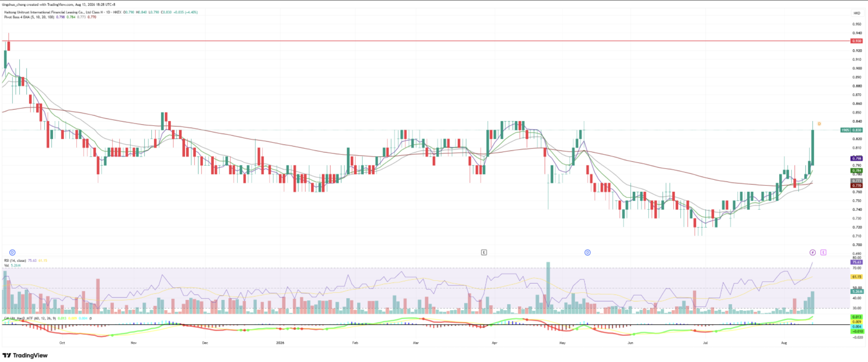Click the Feb label on time axis

(x=355, y=343)
